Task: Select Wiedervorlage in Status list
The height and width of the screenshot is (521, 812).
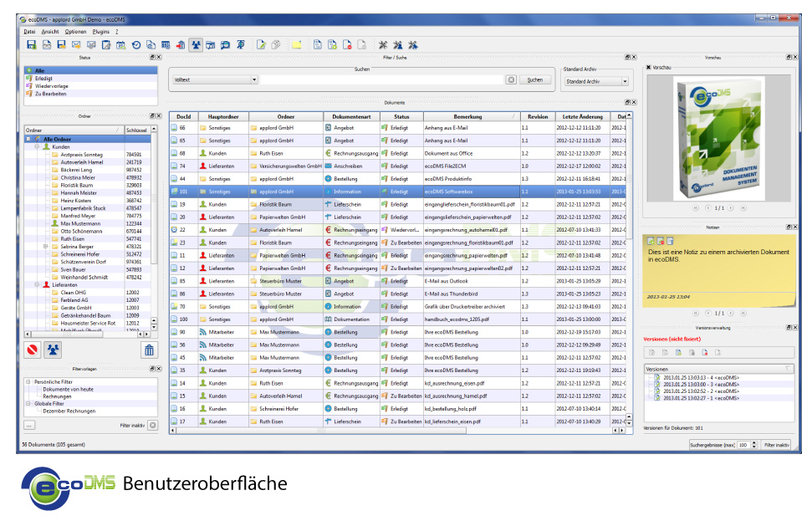Action: tap(90, 86)
